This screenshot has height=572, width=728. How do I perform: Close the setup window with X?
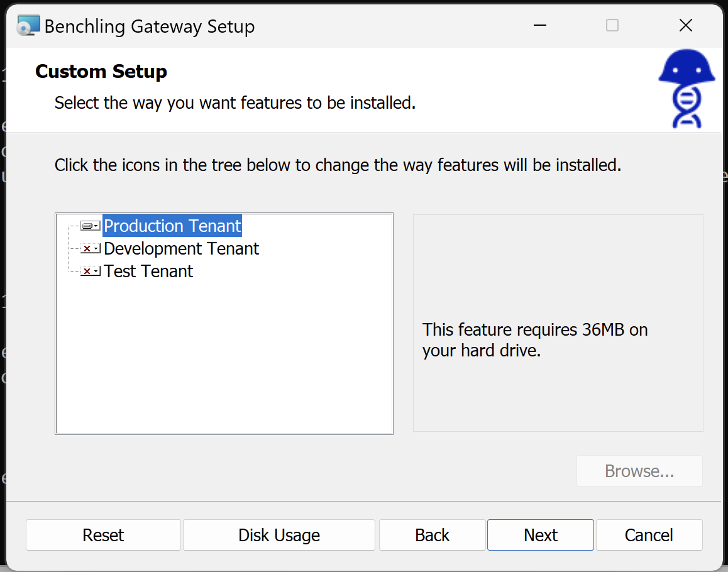(685, 26)
